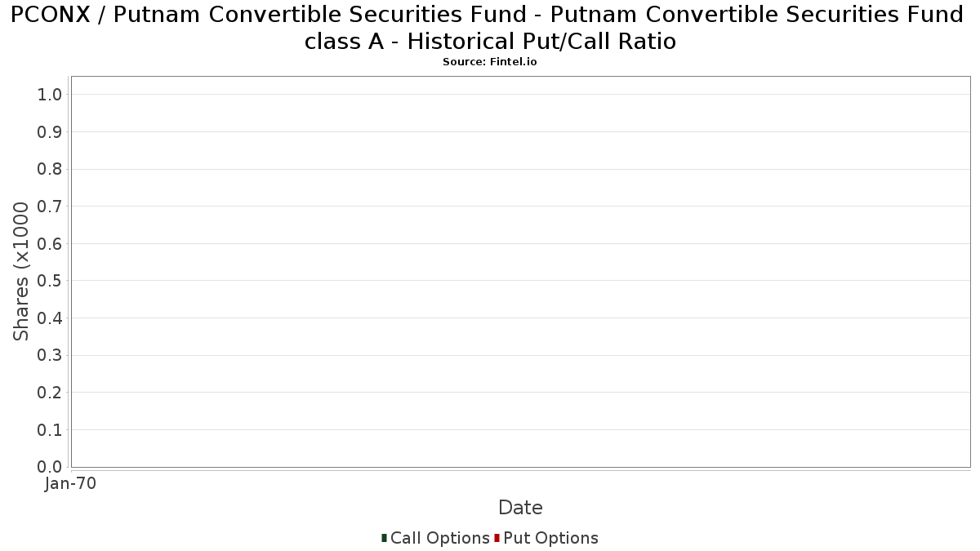Image resolution: width=980 pixels, height=551 pixels.
Task: Select the 1.0 y-axis tick label
Action: click(x=50, y=95)
